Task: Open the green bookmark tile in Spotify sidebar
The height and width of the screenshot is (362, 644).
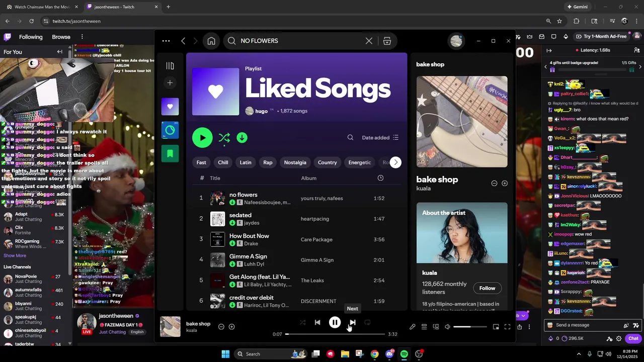Action: [170, 153]
